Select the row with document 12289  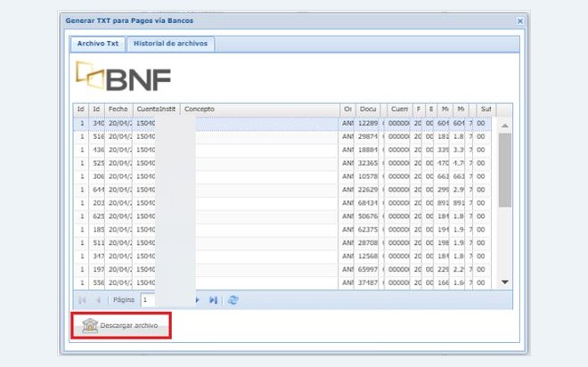coord(282,123)
